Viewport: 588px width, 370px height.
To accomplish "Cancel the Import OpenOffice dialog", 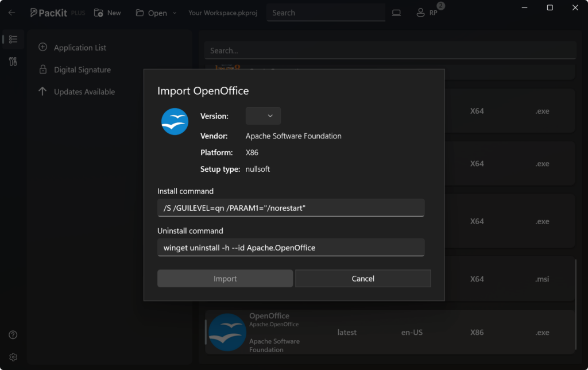I will pyautogui.click(x=363, y=279).
